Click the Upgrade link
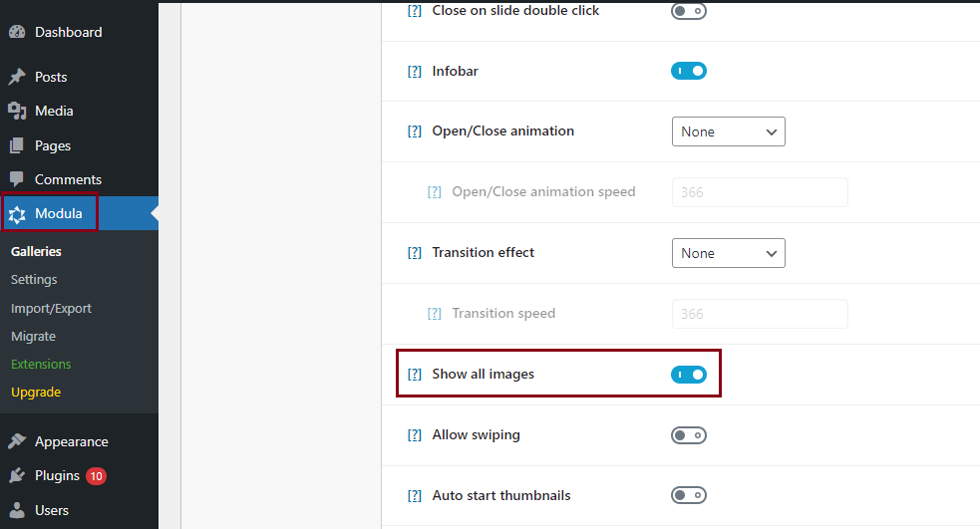This screenshot has height=529, width=980. [x=36, y=393]
